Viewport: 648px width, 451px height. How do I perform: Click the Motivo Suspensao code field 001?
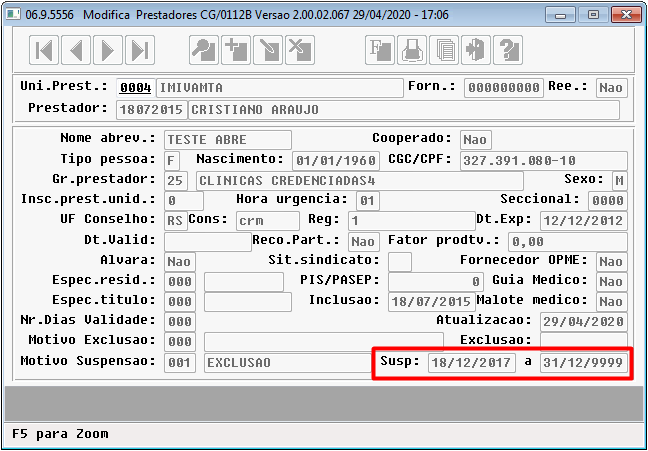tap(180, 363)
